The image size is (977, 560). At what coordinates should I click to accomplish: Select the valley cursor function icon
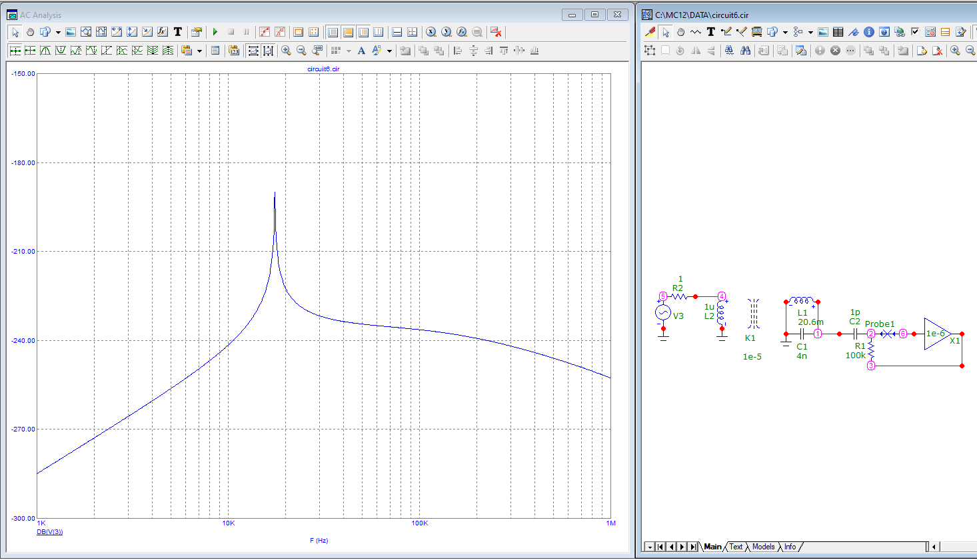[x=61, y=51]
